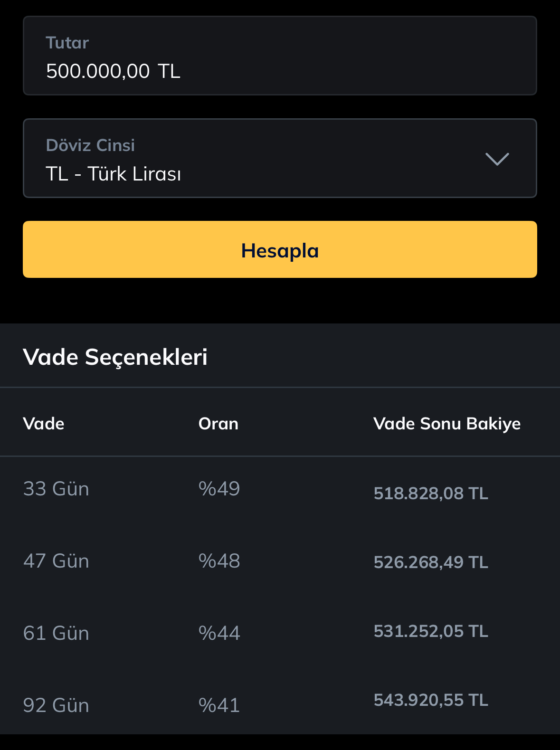Screen dimensions: 560x750
Task: Click the 531.252,05 TL balance
Action: coord(431,631)
